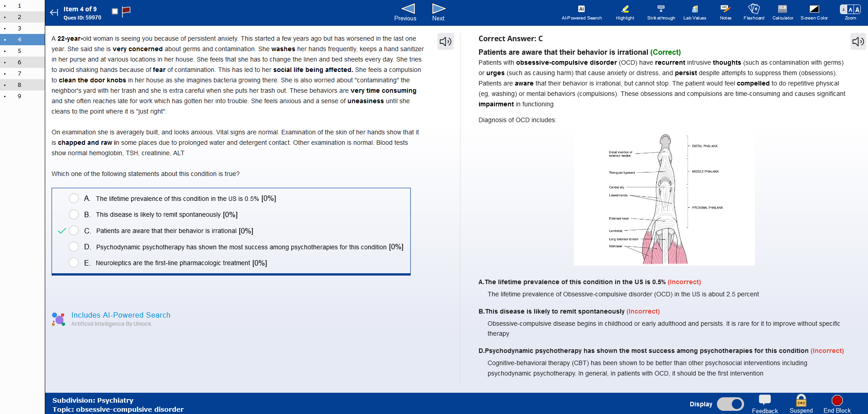Go to the Next question
The height and width of the screenshot is (414, 868).
click(438, 12)
